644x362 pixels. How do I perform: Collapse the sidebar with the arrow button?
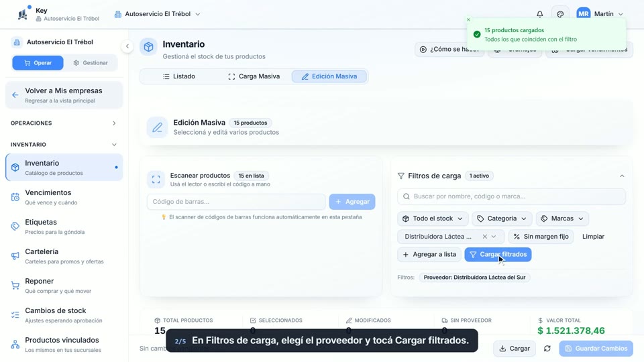127,46
